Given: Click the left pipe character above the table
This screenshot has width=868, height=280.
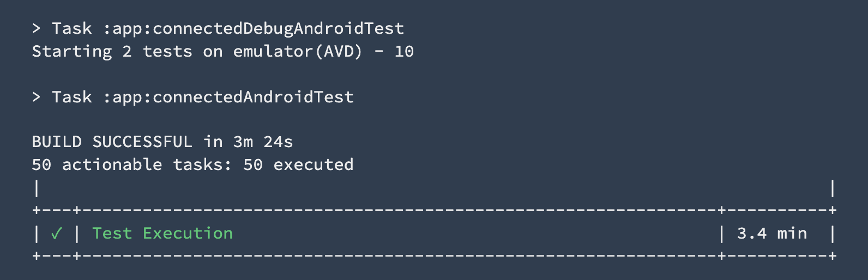Looking at the screenshot, I should [37, 188].
